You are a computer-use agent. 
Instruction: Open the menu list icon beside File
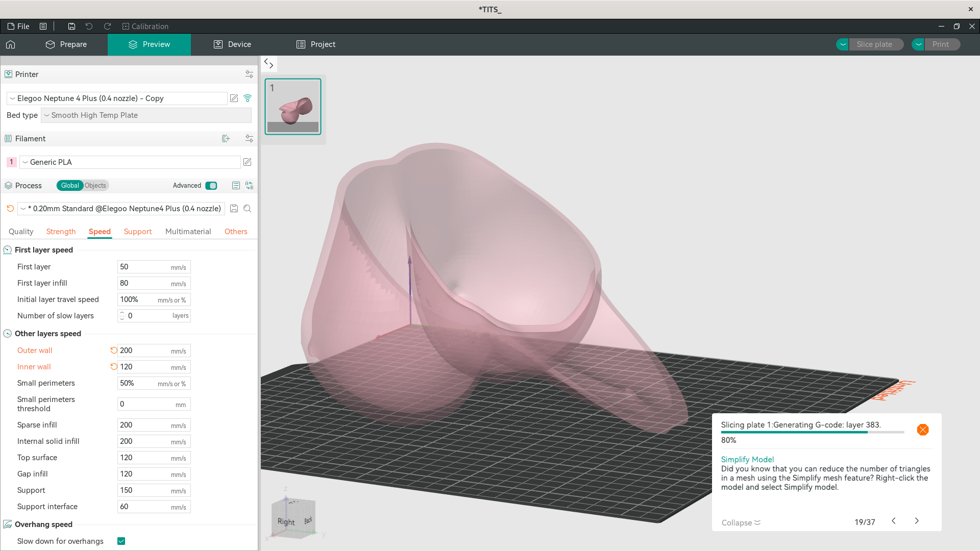(43, 26)
